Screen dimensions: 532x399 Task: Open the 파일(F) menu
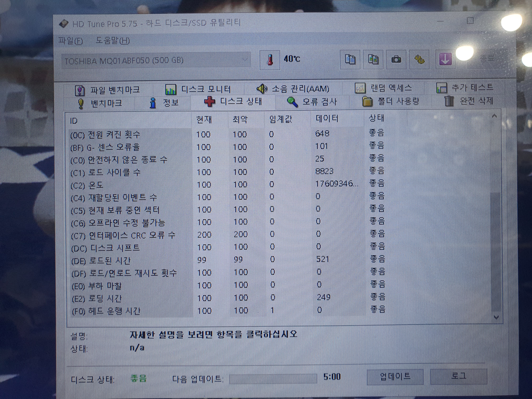pyautogui.click(x=71, y=41)
